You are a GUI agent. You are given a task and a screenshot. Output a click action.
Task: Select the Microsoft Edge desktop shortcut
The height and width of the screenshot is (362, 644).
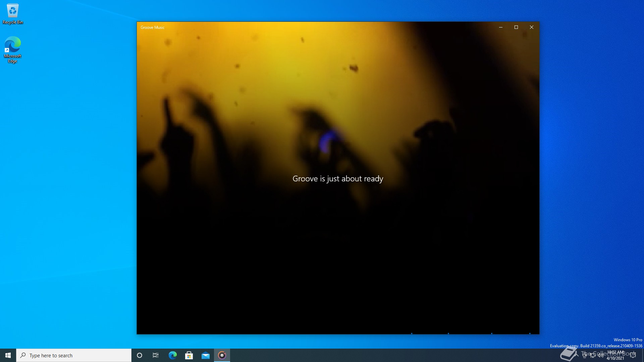(13, 50)
